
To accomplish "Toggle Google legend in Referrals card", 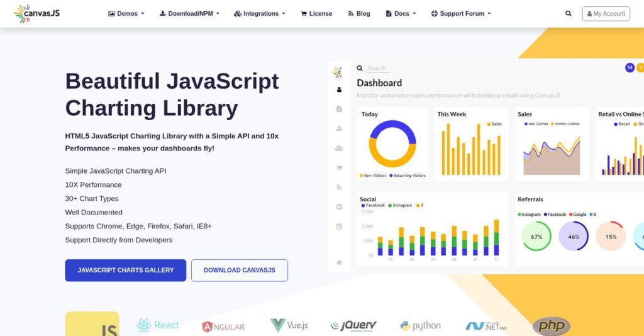I will click(x=577, y=215).
